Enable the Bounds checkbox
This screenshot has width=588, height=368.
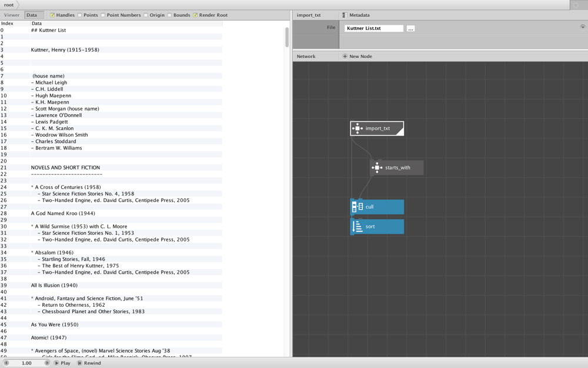click(169, 15)
